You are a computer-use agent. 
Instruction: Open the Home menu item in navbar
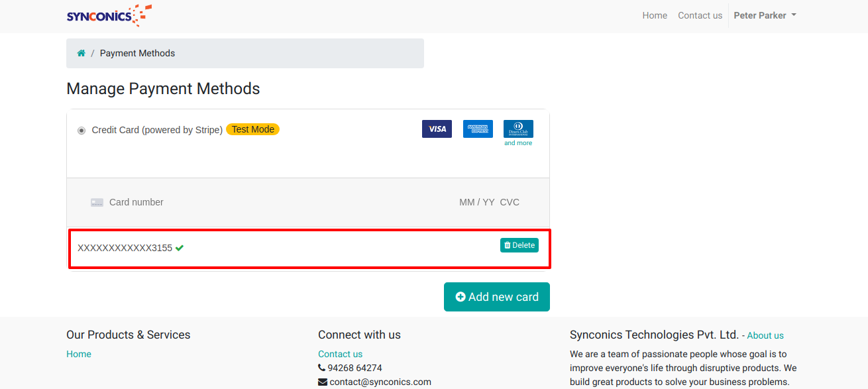click(655, 15)
